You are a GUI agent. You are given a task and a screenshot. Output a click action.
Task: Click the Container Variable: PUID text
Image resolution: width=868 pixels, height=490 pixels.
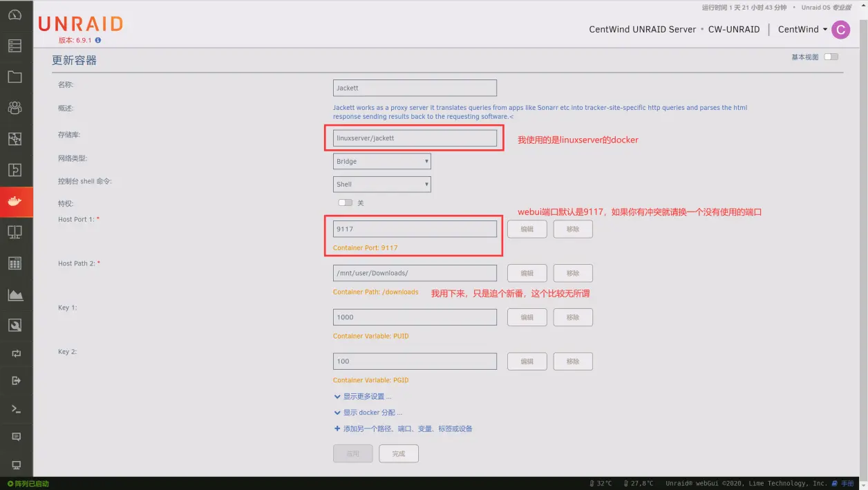coord(370,336)
